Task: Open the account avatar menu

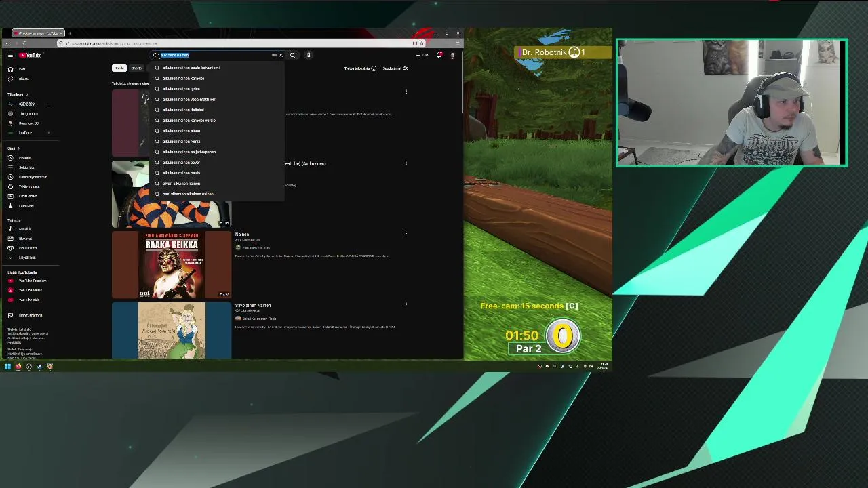Action: [x=452, y=55]
